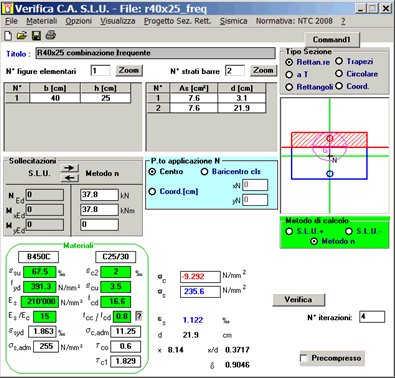Choose Centro as N application point
Screen dimensions: 395x378
click(152, 172)
